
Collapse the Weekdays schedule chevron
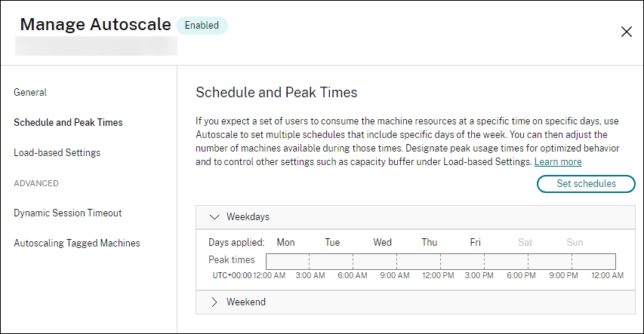tap(214, 216)
